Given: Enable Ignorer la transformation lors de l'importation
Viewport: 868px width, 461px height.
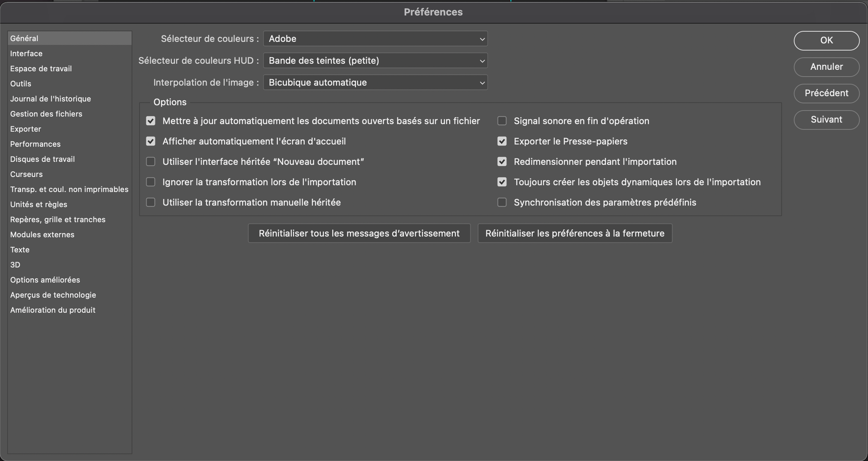Looking at the screenshot, I should click(151, 182).
